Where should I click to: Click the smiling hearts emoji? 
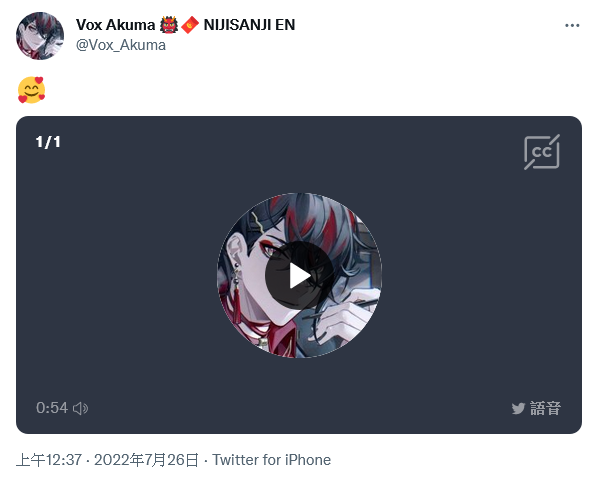31,90
